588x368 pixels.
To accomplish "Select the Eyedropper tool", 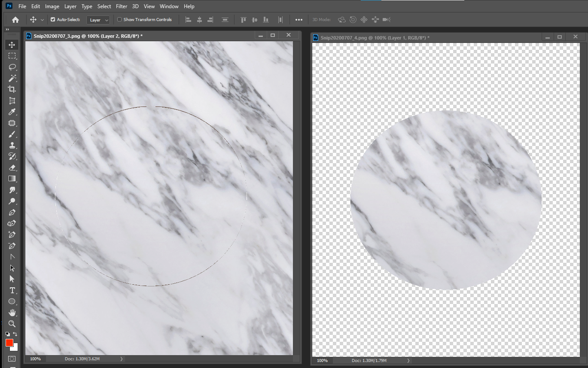I will point(12,112).
